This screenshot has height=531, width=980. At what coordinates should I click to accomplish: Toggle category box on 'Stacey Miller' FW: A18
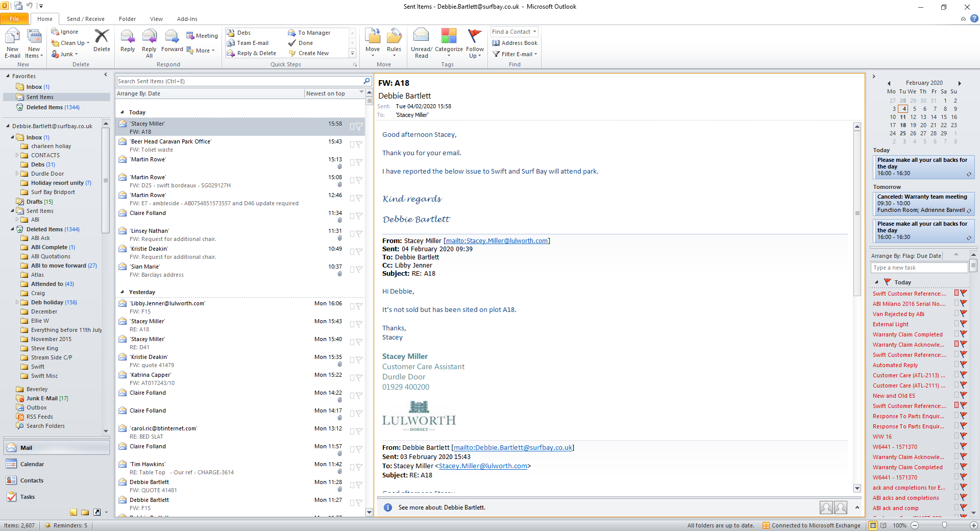(x=352, y=127)
